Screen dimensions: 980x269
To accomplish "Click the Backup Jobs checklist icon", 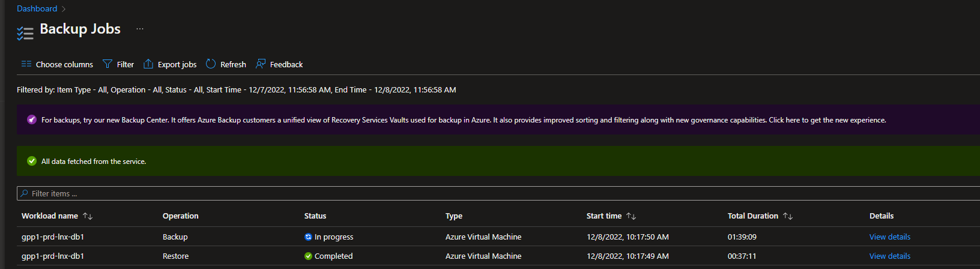I will [x=25, y=33].
